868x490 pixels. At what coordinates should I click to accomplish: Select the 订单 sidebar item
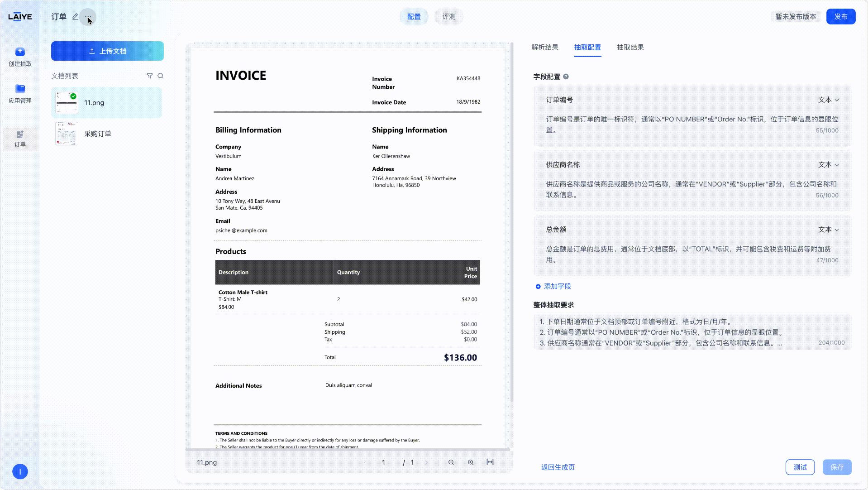click(20, 139)
